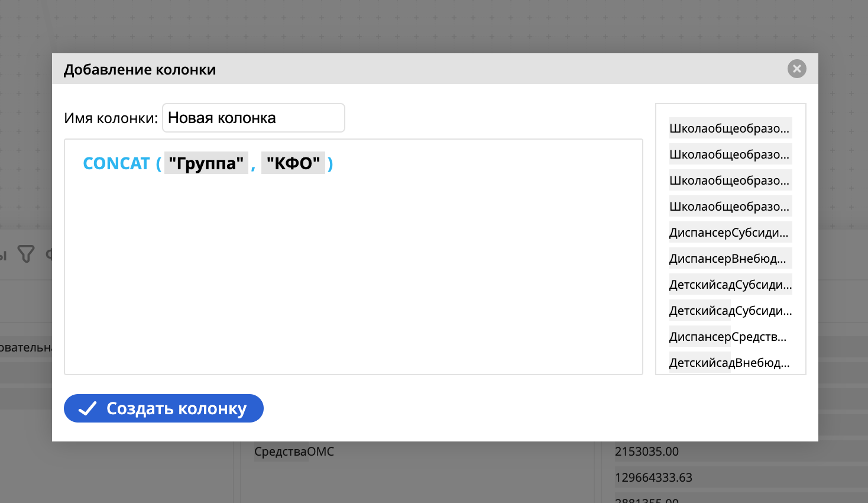
Task: Click the "КФО" argument token
Action: click(293, 163)
